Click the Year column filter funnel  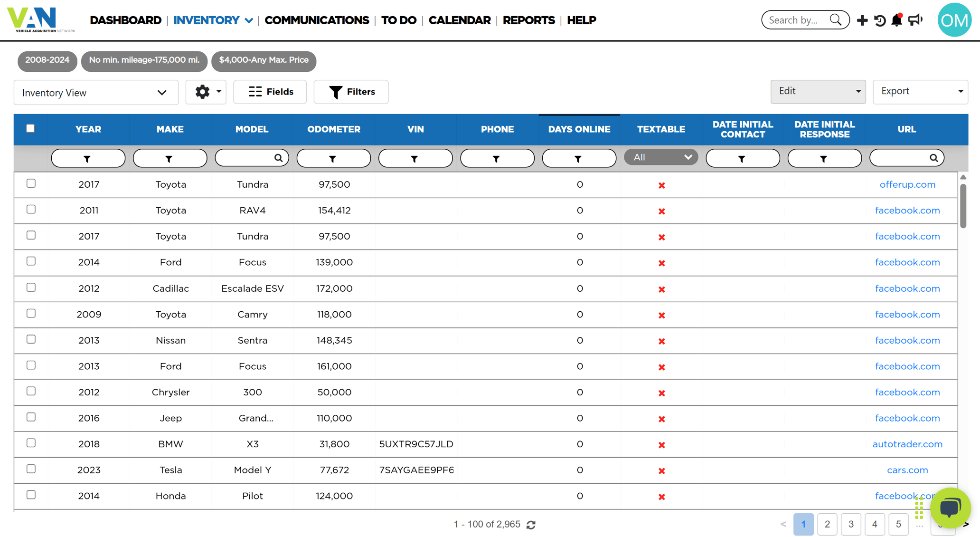click(88, 158)
